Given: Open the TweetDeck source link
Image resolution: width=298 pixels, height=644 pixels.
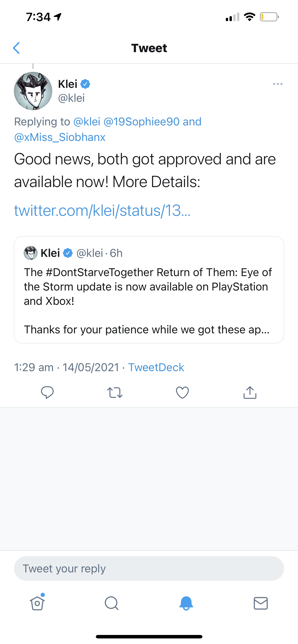Looking at the screenshot, I should pos(156,367).
